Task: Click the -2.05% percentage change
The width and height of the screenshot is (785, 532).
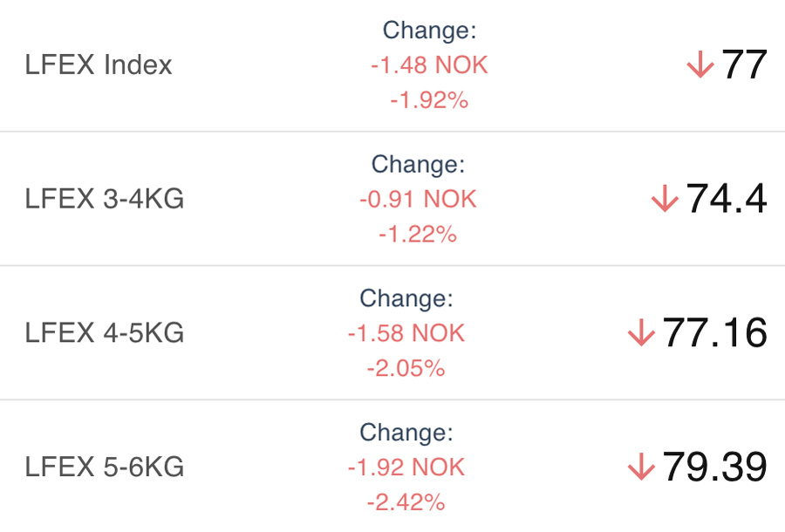Action: [406, 368]
